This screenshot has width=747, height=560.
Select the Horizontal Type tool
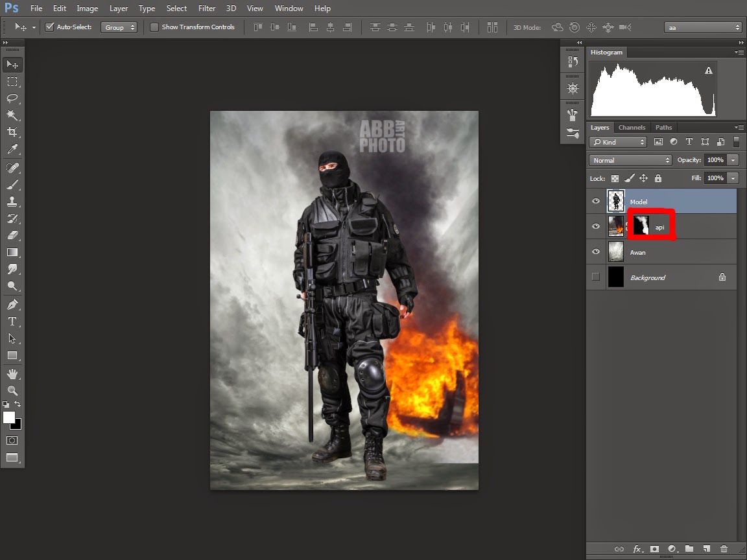12,321
